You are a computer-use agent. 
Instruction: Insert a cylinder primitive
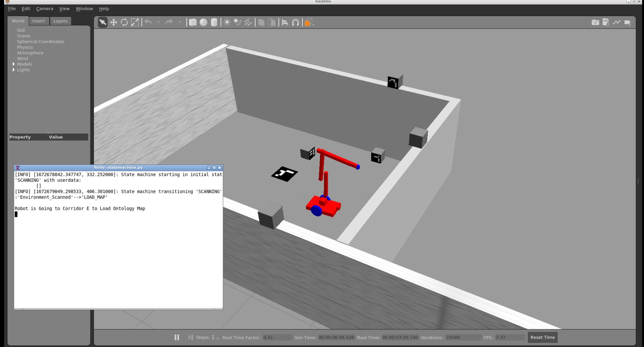(214, 22)
